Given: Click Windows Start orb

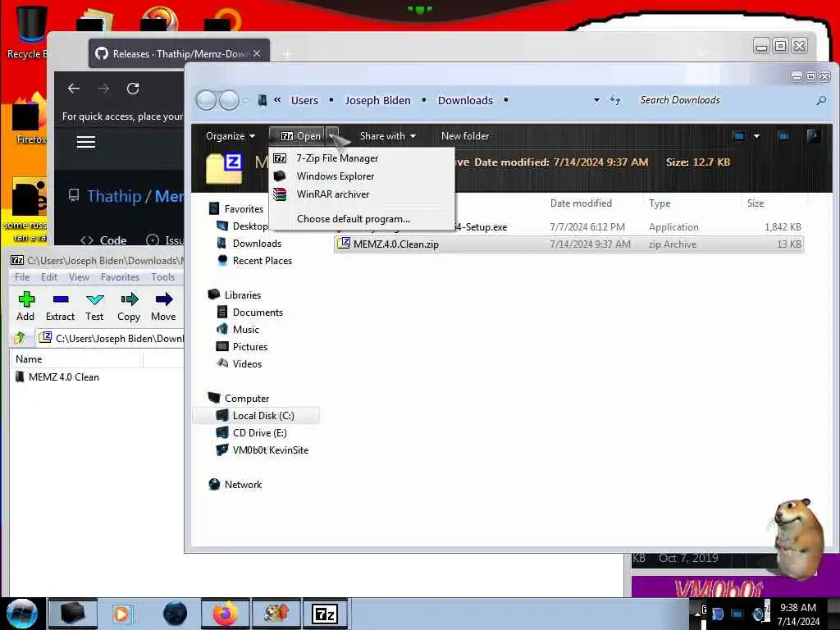Looking at the screenshot, I should point(22,614).
